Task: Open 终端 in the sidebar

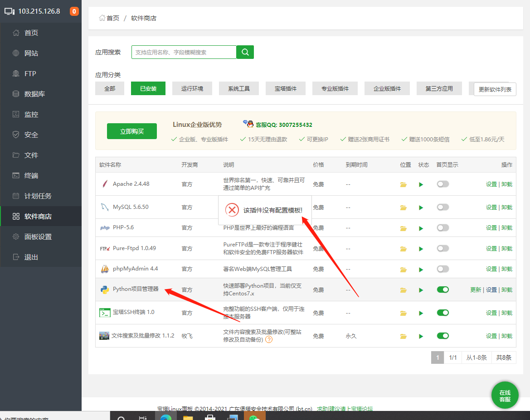Action: [x=41, y=175]
